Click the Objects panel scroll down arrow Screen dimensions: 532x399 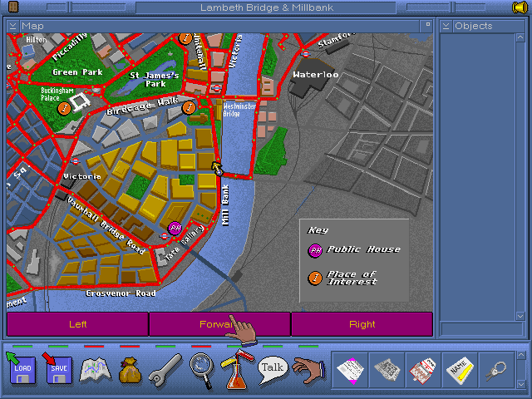point(520,316)
